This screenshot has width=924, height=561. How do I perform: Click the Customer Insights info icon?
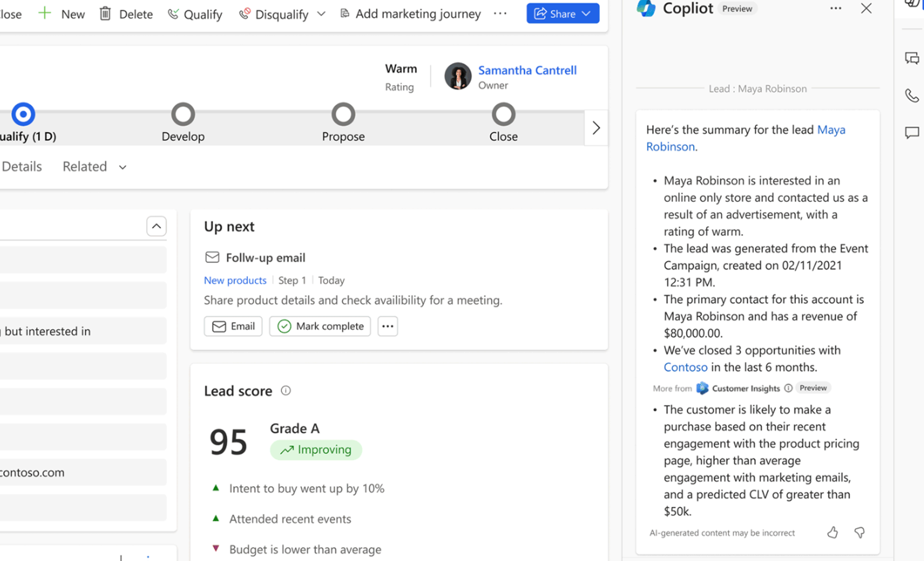788,388
